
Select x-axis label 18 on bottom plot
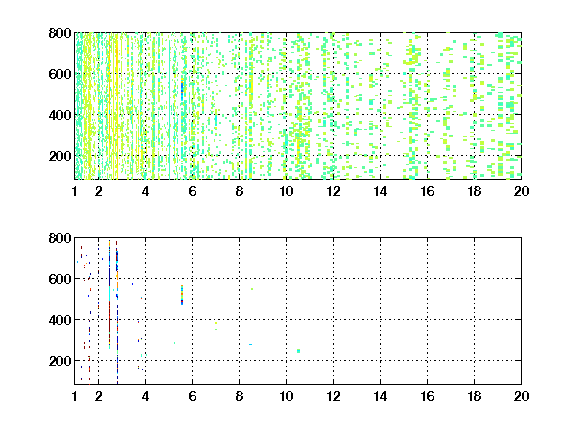(x=474, y=396)
